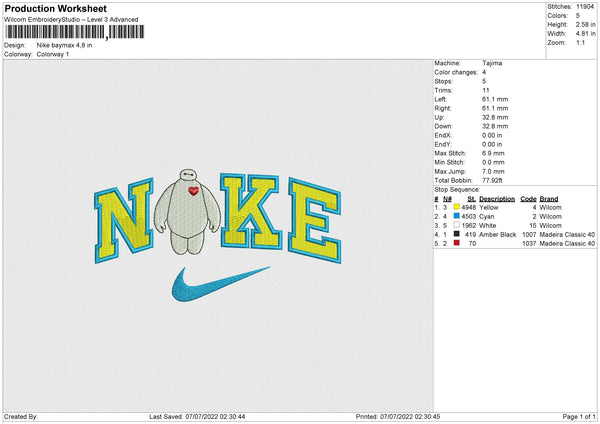This screenshot has width=600, height=424.
Task: Click the Yellow thread color swatch
Action: (x=457, y=207)
